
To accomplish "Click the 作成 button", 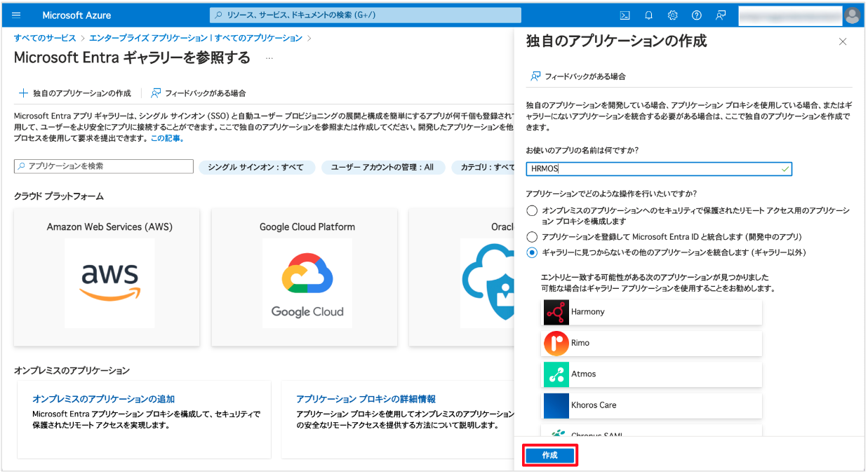I will [550, 456].
